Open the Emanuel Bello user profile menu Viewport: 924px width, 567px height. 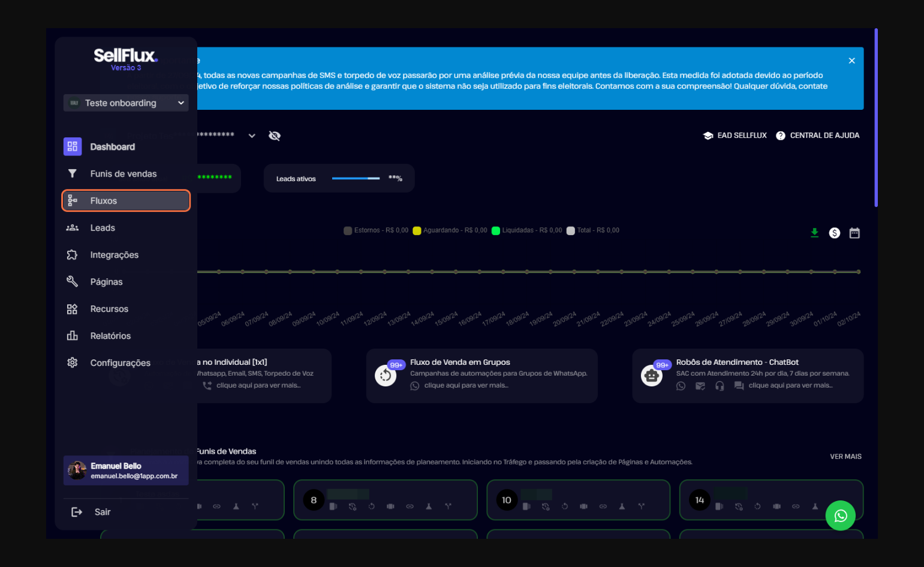pyautogui.click(x=126, y=470)
